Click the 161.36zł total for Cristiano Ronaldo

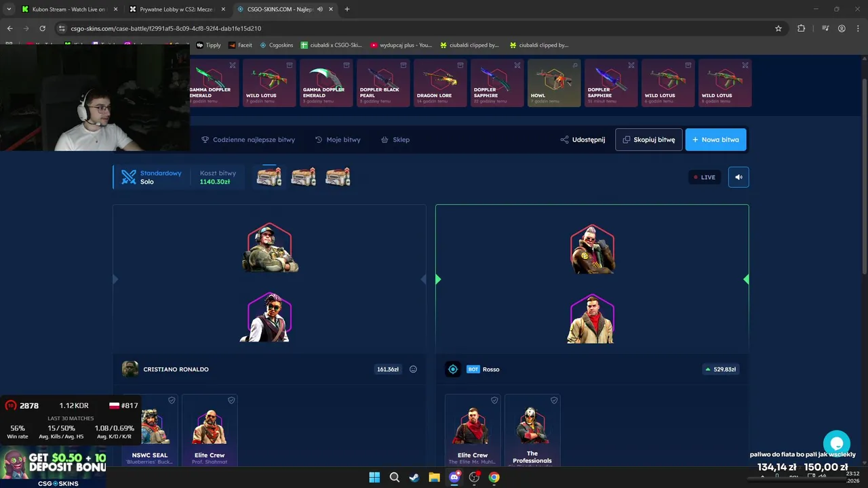tap(387, 369)
